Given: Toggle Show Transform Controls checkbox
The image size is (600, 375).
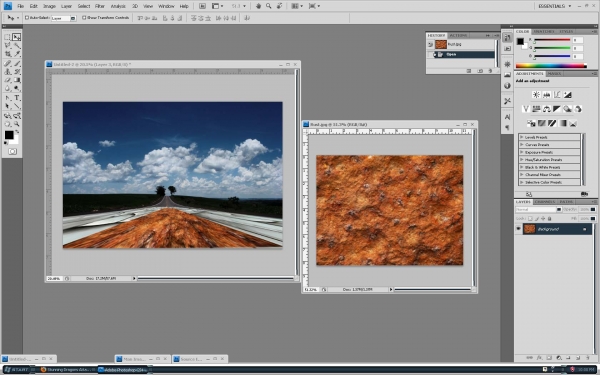Looking at the screenshot, I should (84, 18).
